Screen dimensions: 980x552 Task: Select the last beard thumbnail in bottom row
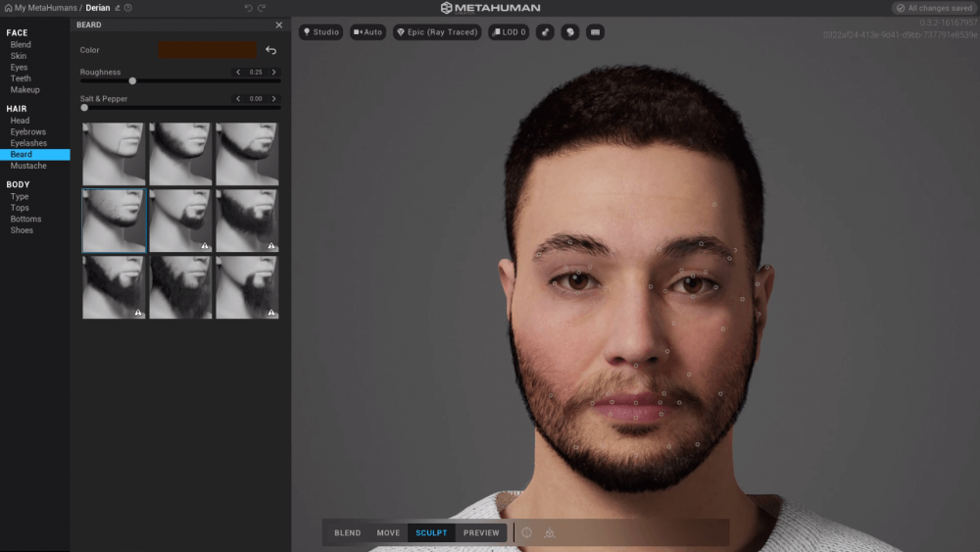point(247,287)
